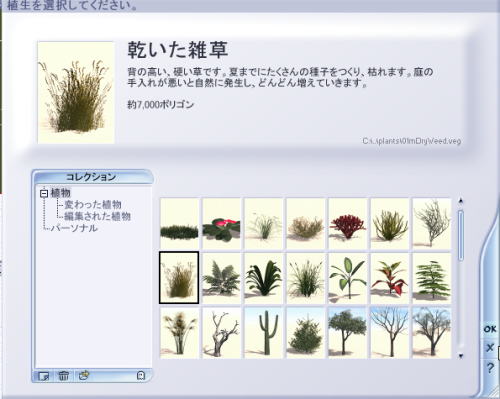500x399 pixels.
Task: Click the X cancel icon
Action: point(490,348)
